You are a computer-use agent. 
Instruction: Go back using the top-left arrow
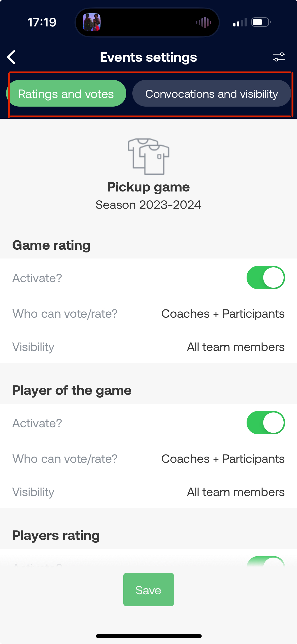(12, 57)
